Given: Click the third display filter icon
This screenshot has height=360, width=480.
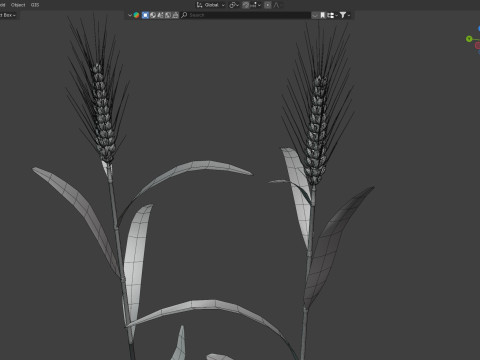Looking at the screenshot, I should 160,15.
